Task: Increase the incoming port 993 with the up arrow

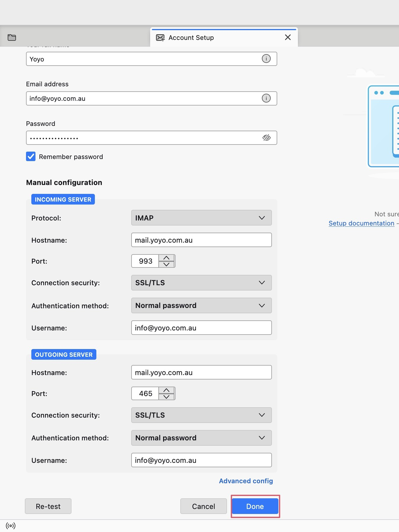Action: [166, 258]
